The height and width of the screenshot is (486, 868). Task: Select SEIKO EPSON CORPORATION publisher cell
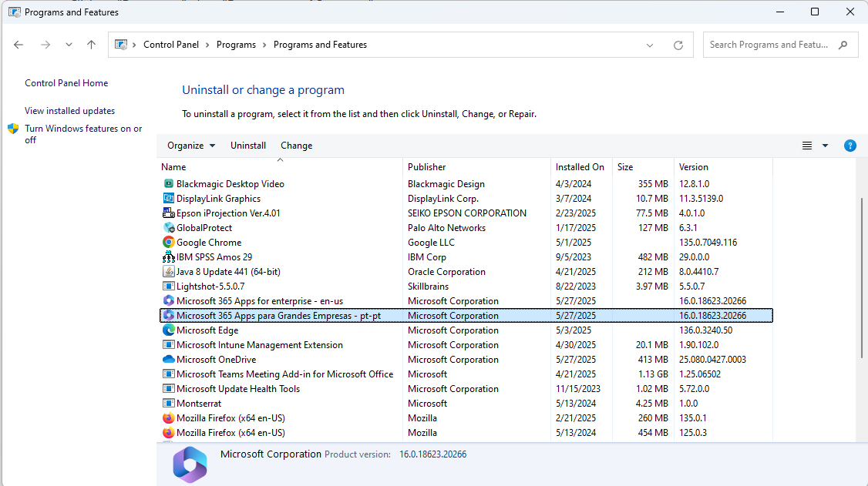point(467,213)
